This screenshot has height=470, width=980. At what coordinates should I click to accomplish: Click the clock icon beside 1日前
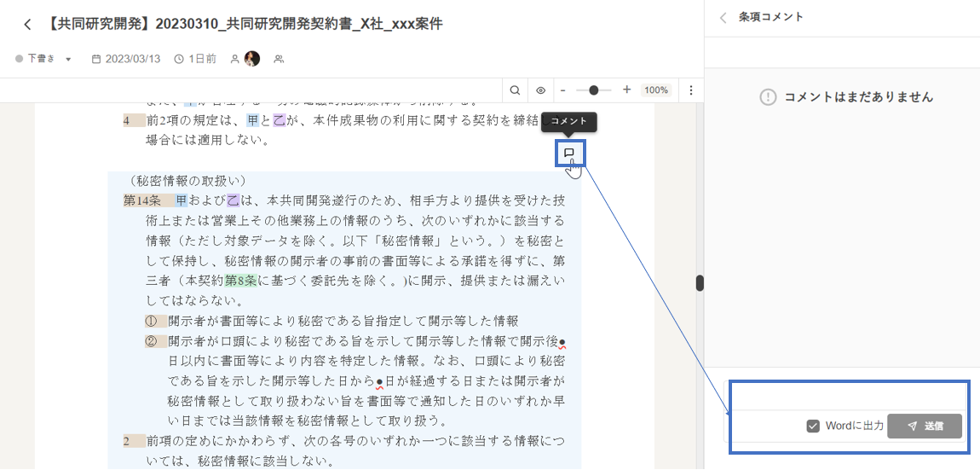(179, 59)
